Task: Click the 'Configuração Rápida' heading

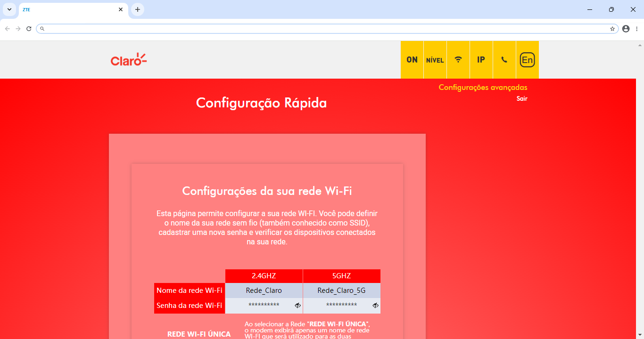Action: pyautogui.click(x=261, y=103)
